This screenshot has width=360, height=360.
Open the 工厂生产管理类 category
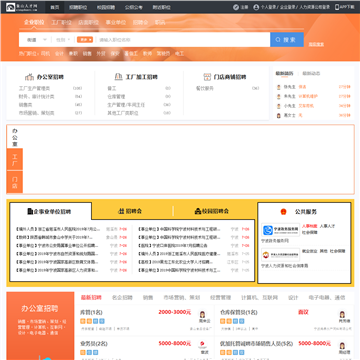pyautogui.click(x=34, y=88)
